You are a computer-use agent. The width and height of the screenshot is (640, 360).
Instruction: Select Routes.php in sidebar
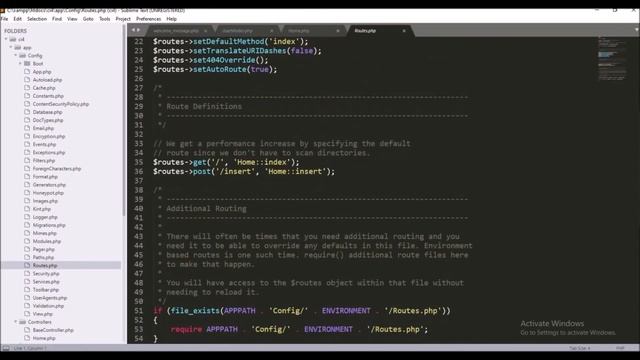click(x=45, y=266)
